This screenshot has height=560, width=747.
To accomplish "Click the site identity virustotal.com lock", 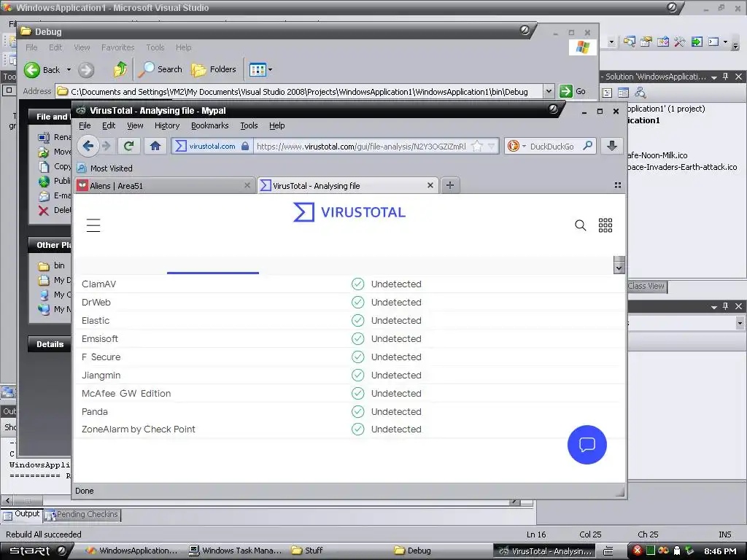I will [x=212, y=146].
